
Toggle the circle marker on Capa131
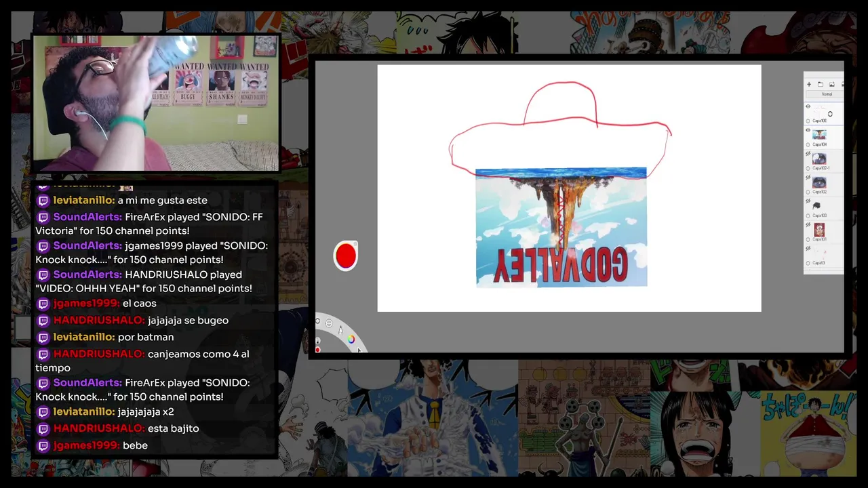[808, 239]
